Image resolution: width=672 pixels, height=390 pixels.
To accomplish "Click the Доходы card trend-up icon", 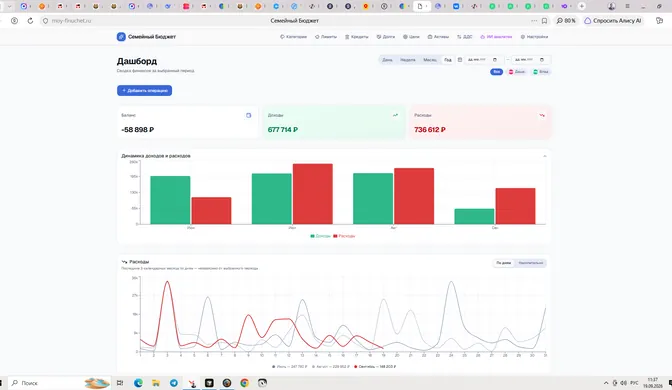I will 395,115.
